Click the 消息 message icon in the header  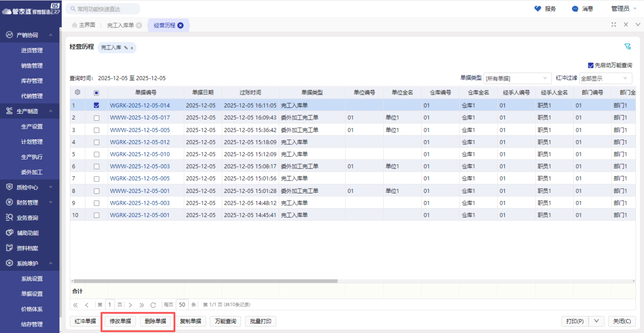coord(575,8)
